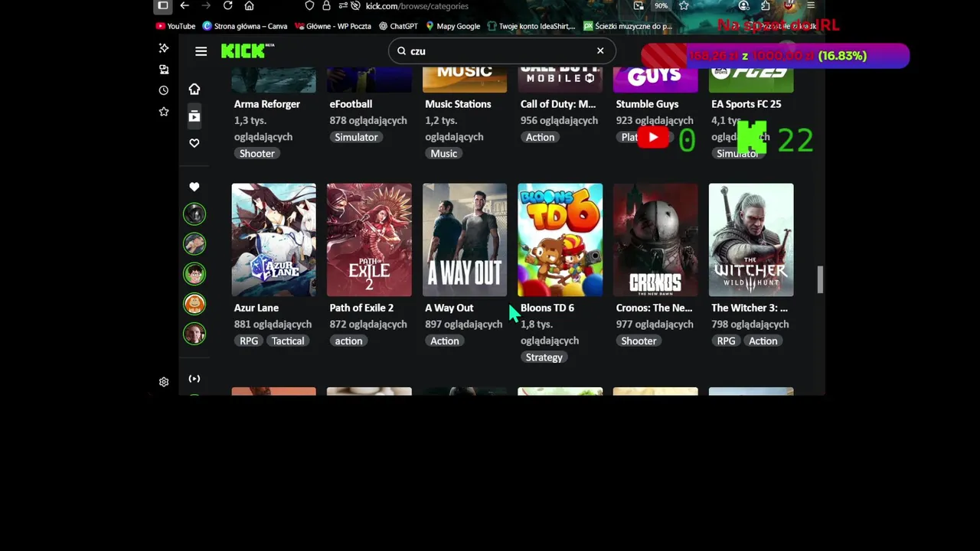The width and height of the screenshot is (980, 551).
Task: Open Strona główna – Canva bookmark
Action: tap(245, 26)
